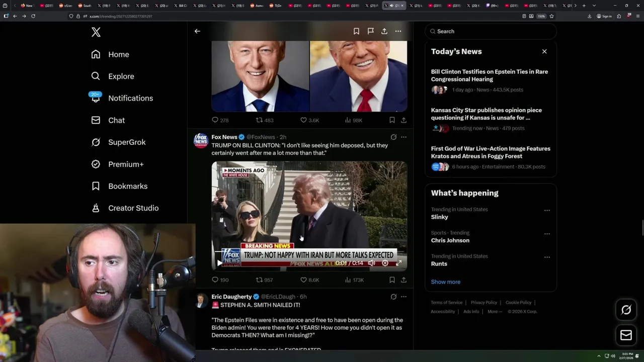Screen dimensions: 644x362
Task: Like the post with 3.6K likes
Action: click(x=309, y=120)
